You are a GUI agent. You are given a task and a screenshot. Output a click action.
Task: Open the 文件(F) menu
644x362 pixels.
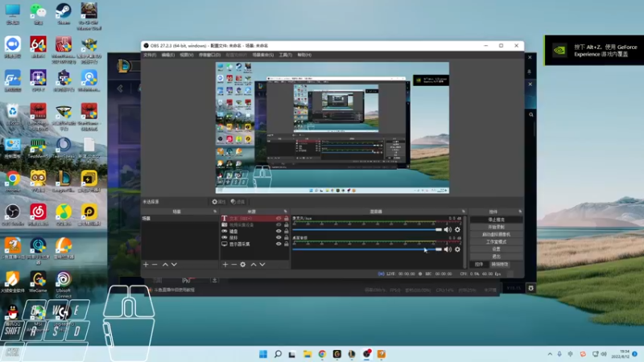point(149,55)
